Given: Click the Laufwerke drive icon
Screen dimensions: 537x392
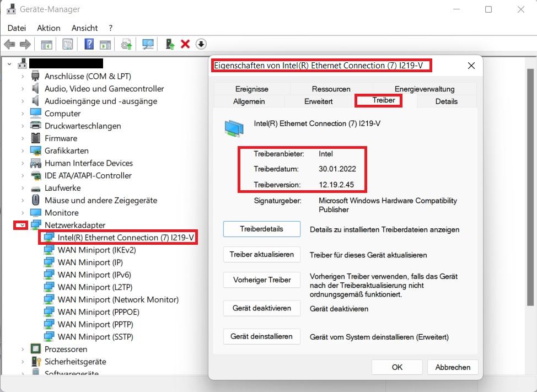Looking at the screenshot, I should (36, 189).
